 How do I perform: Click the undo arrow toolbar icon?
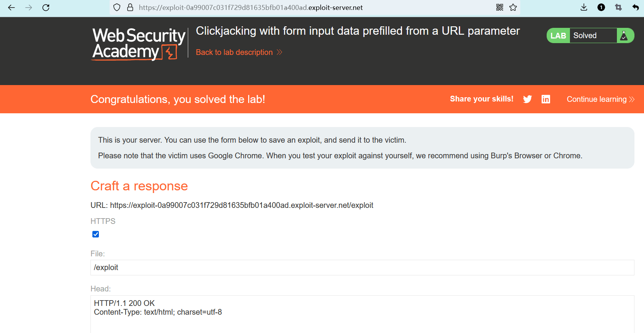click(x=636, y=8)
